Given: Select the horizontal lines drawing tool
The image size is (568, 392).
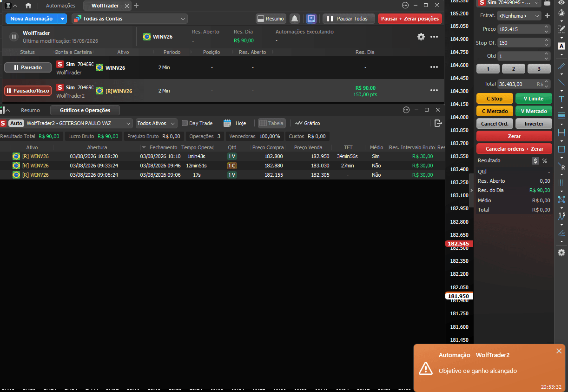Looking at the screenshot, I should click(561, 116).
